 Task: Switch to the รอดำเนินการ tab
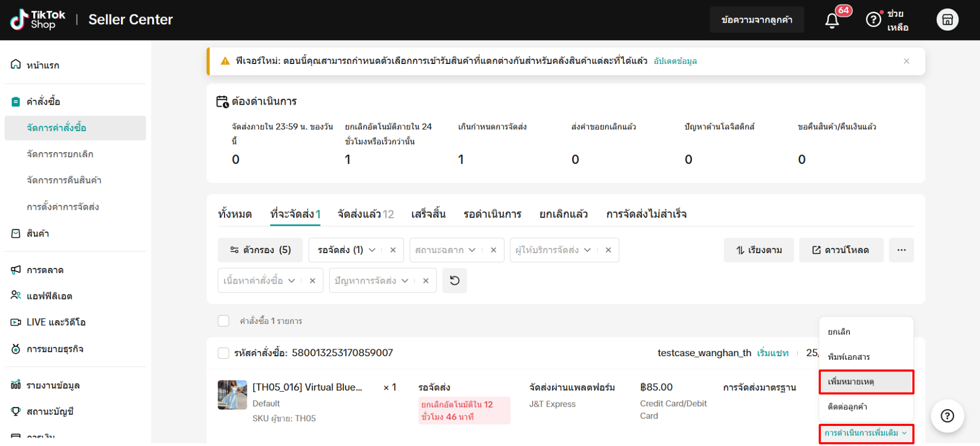tap(492, 214)
